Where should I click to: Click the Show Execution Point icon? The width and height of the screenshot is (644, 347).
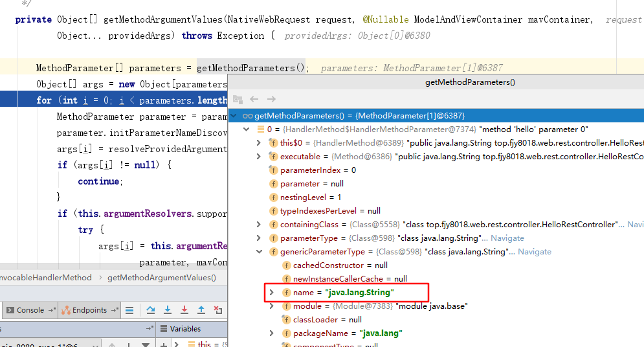point(129,310)
